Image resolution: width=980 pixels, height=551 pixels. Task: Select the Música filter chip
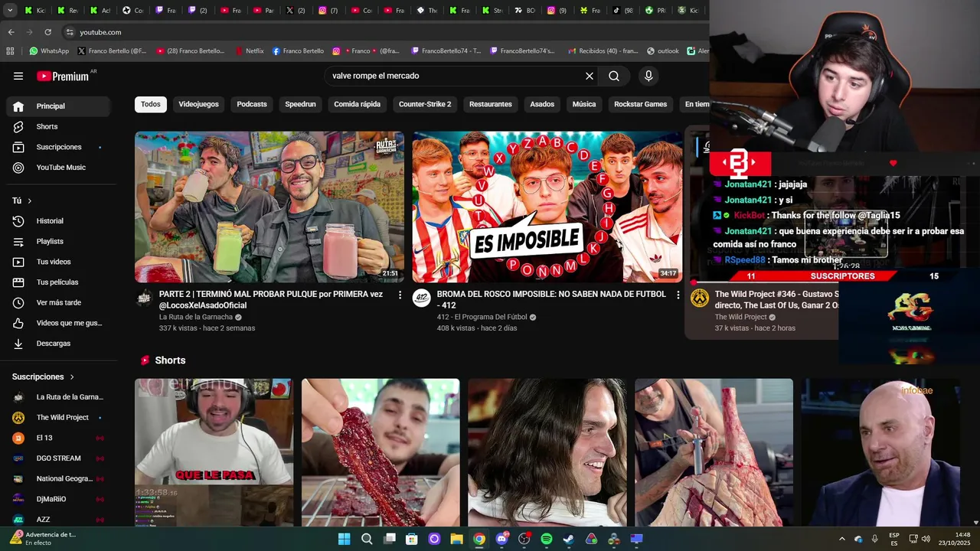pyautogui.click(x=584, y=104)
